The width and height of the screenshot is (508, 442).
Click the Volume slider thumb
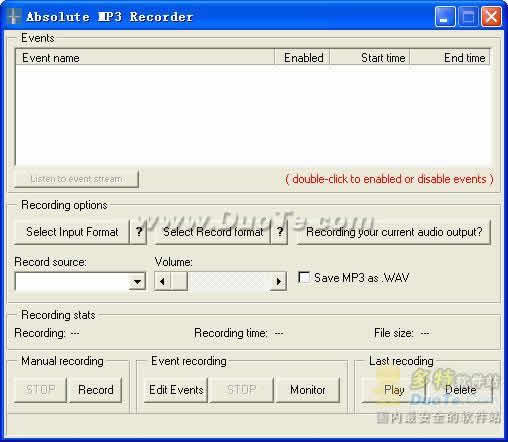click(179, 282)
